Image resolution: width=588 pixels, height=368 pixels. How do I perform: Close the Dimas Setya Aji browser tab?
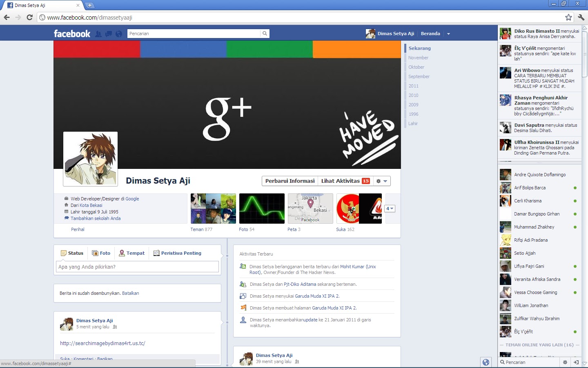pos(78,5)
